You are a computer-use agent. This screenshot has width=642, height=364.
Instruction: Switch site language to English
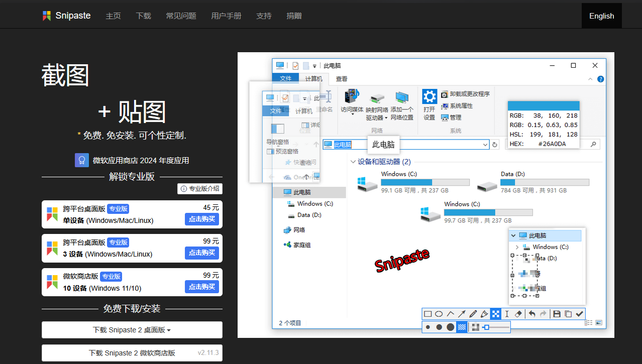pyautogui.click(x=601, y=16)
